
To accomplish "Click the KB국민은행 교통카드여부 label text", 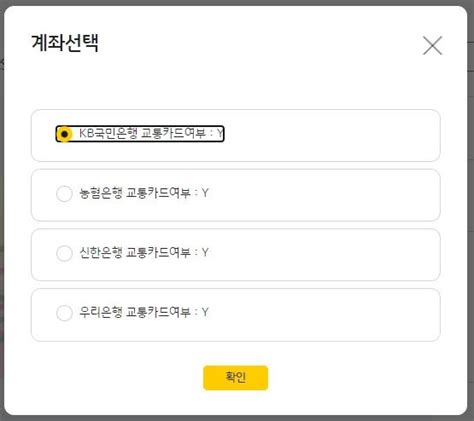I will tap(142, 133).
